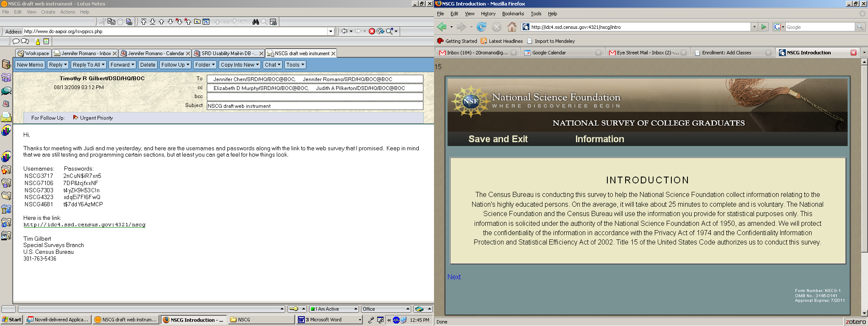The image size is (868, 326).
Task: Switch to Jennifer Romano - Inbox tab
Action: [x=85, y=53]
